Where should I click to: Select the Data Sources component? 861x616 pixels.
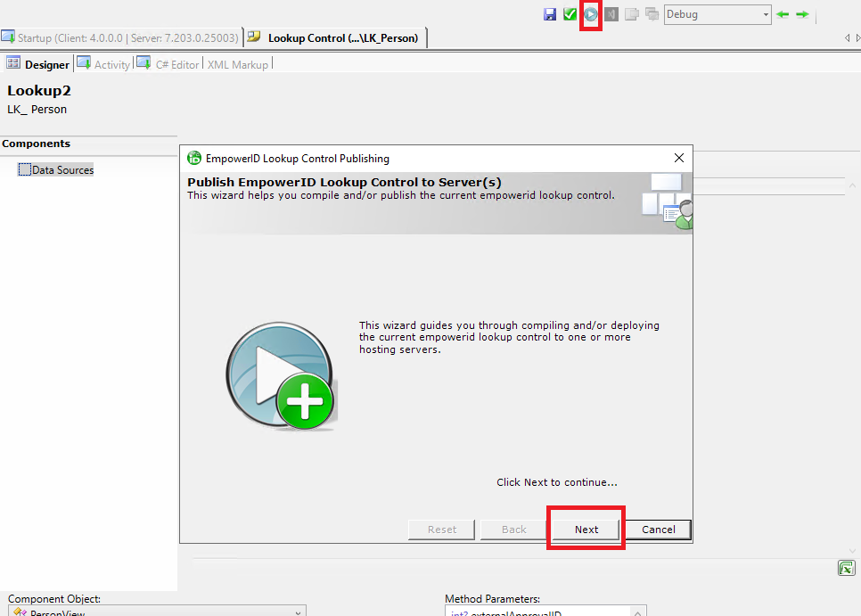pos(56,170)
